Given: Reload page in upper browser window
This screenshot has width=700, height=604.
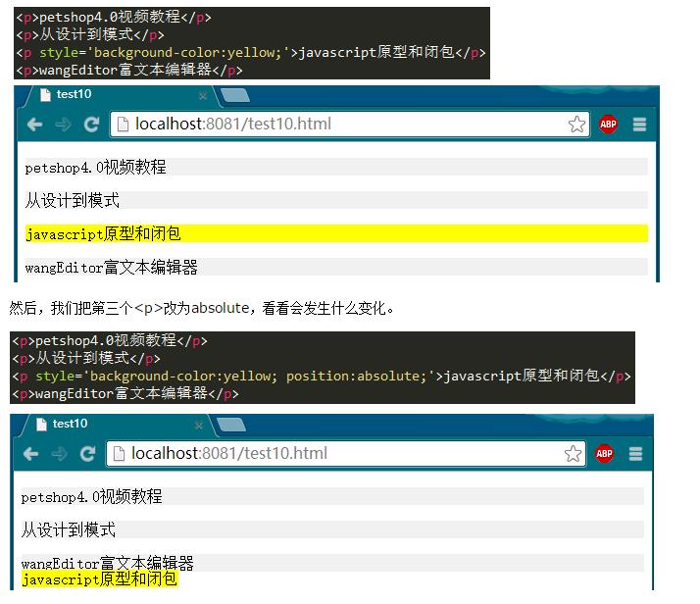Looking at the screenshot, I should 91,125.
